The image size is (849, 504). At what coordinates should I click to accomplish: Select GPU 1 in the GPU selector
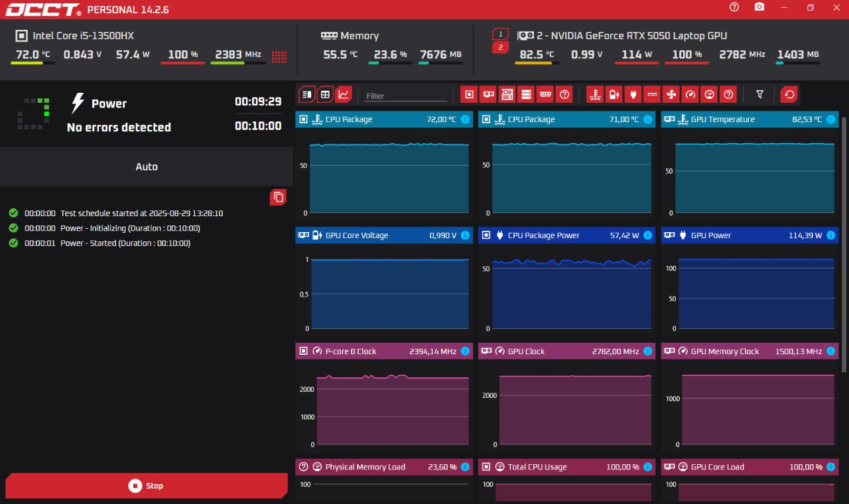tap(500, 34)
